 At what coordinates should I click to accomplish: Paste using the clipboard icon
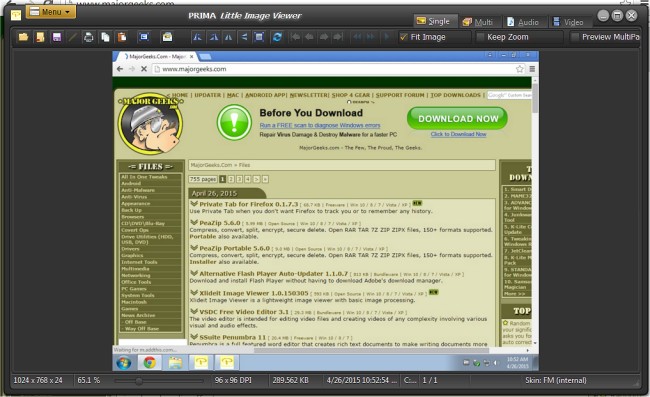(122, 37)
